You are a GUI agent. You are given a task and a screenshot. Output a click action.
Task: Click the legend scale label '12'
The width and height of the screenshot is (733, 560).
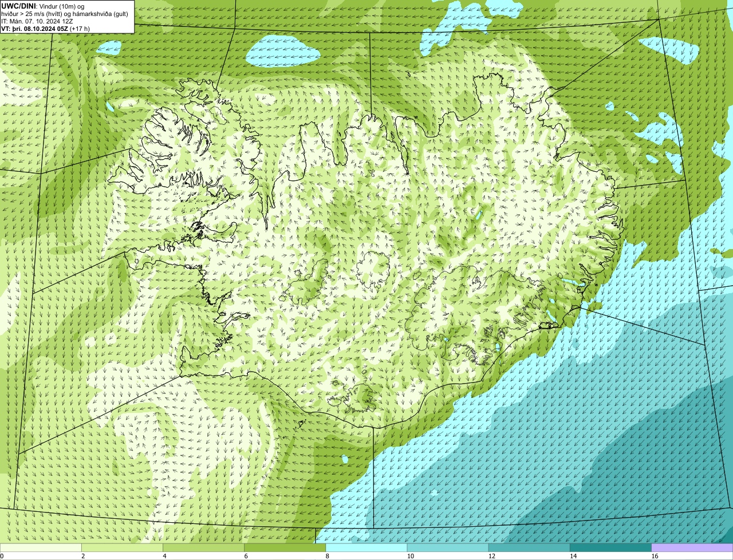coord(492,556)
